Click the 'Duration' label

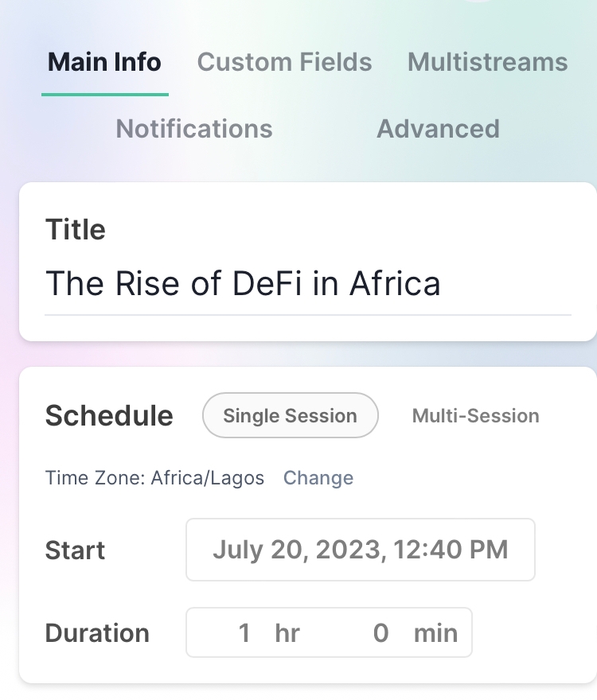(97, 633)
